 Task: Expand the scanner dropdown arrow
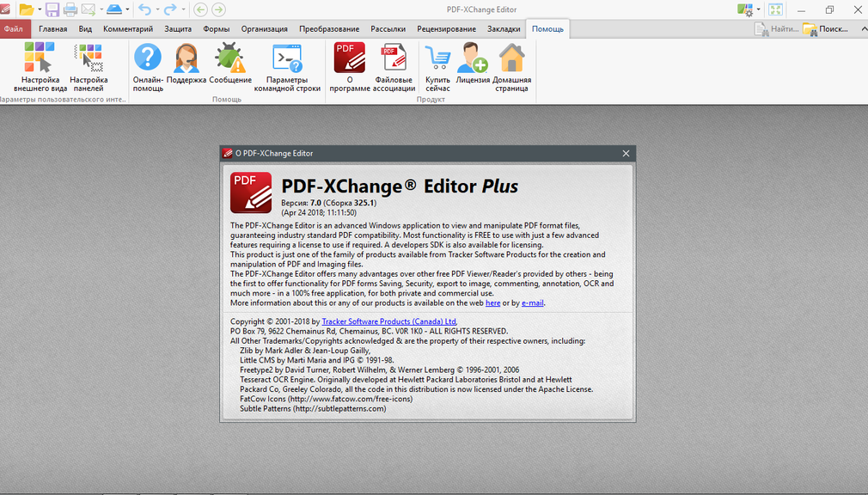click(127, 9)
